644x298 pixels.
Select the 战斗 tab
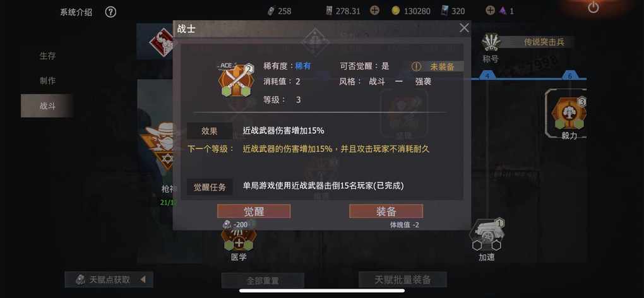point(47,106)
